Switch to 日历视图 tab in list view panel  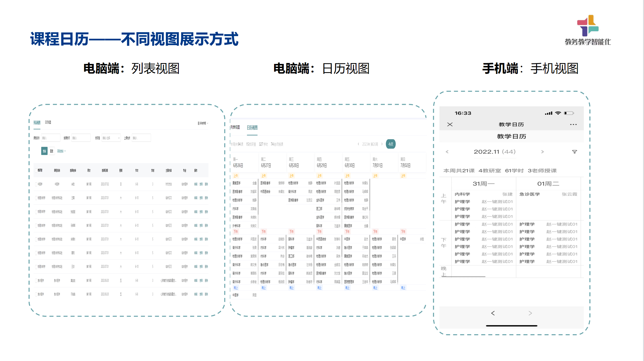click(x=48, y=122)
